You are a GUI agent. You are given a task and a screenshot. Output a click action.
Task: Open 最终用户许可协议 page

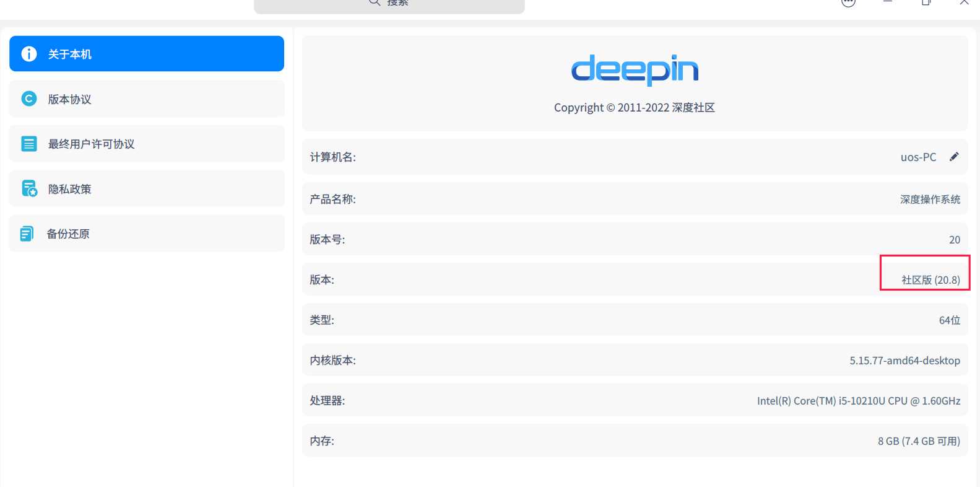click(x=147, y=144)
